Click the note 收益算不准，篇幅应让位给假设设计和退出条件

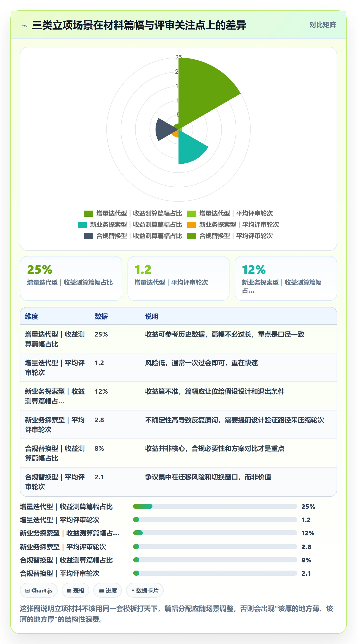coord(215,391)
